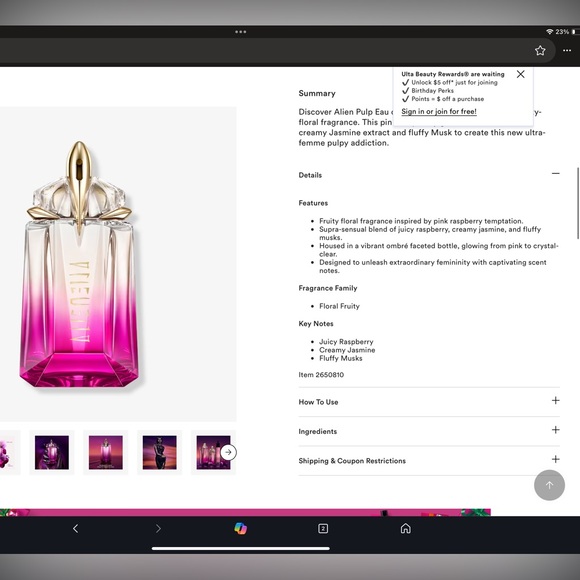Click the 'Creamy Jasmine' key note

(347, 350)
